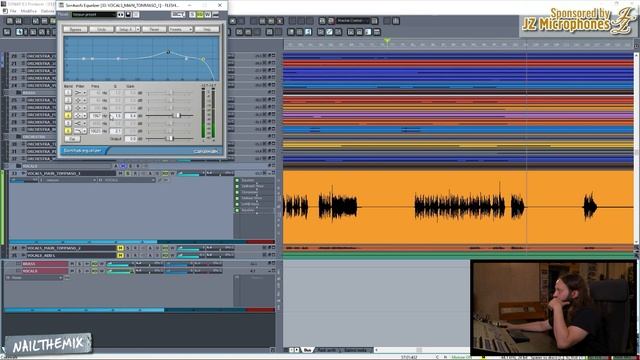This screenshot has height=360, width=640.
Task: Toggle the Compressor effect power button
Action: (x=237, y=192)
